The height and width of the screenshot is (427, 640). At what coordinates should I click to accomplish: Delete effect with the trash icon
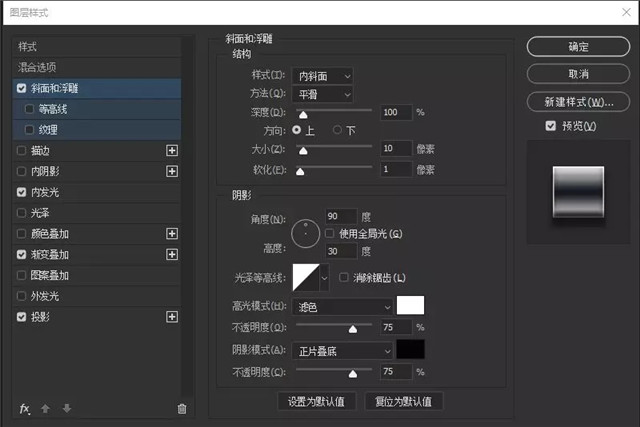pos(182,409)
